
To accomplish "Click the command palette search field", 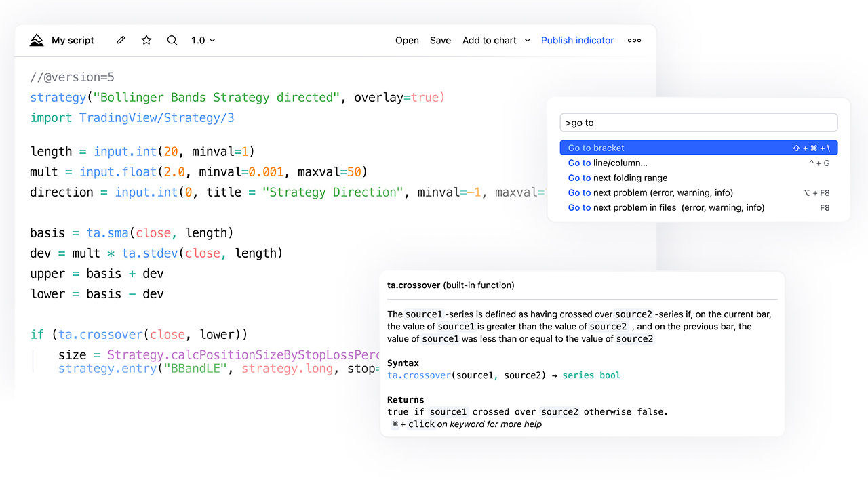I will click(698, 123).
